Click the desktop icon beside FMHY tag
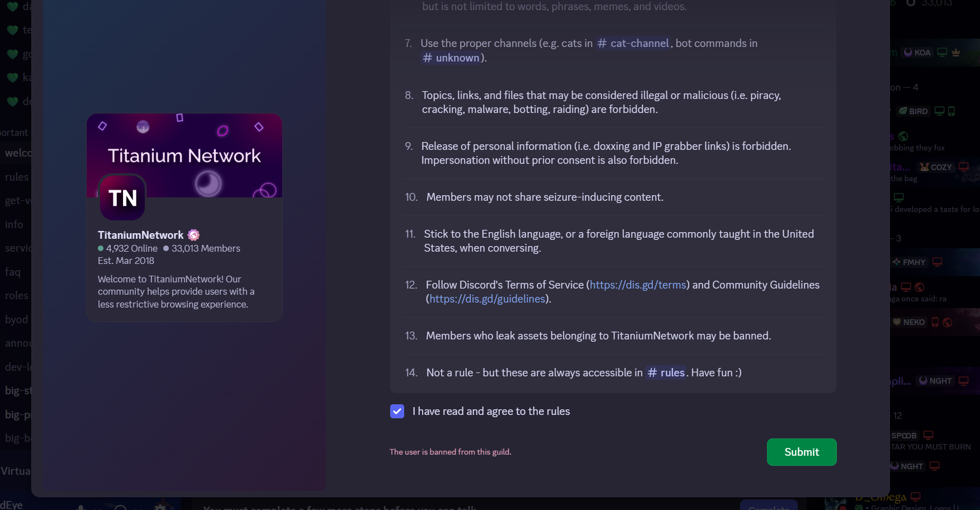Viewport: 980px width, 510px height. [938, 262]
